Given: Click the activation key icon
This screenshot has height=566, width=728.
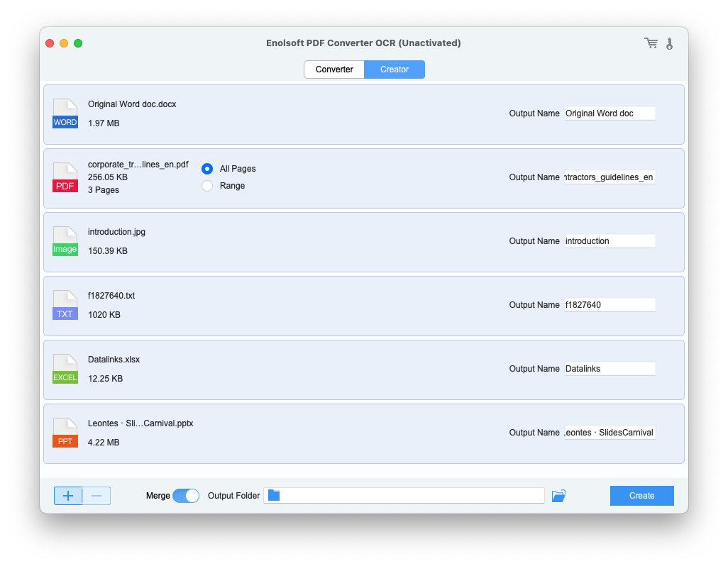Looking at the screenshot, I should coord(669,43).
